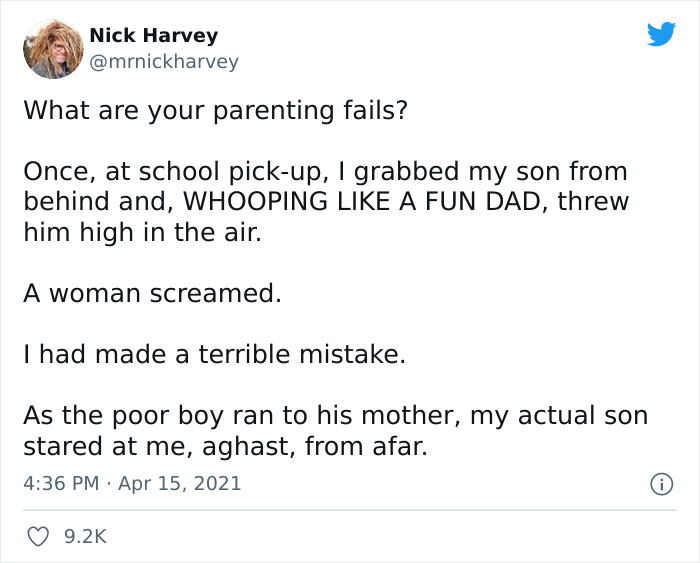Click "stared at me, aghast, from afar."

[225, 446]
